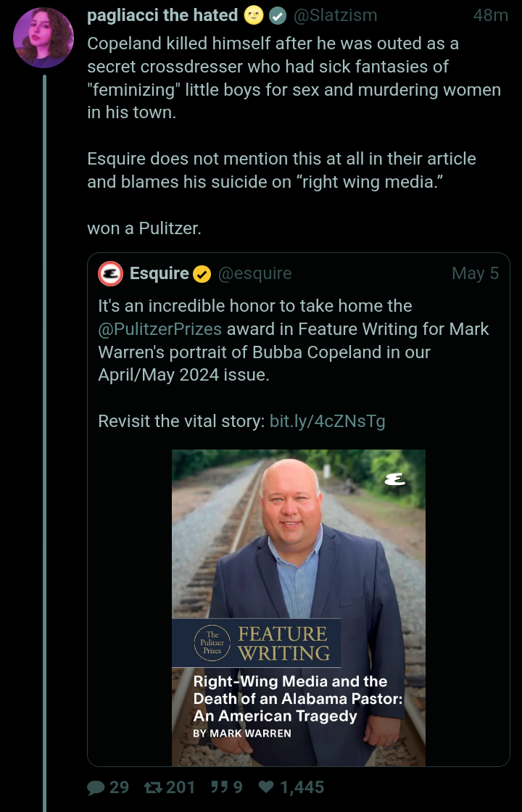
Task: Click the white Esquire logo on the photo
Action: (x=395, y=479)
